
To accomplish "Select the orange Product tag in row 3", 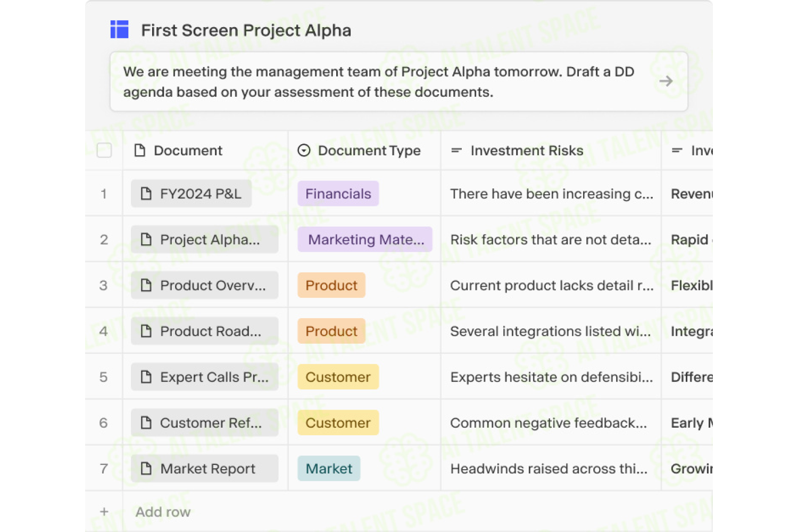I will (331, 285).
